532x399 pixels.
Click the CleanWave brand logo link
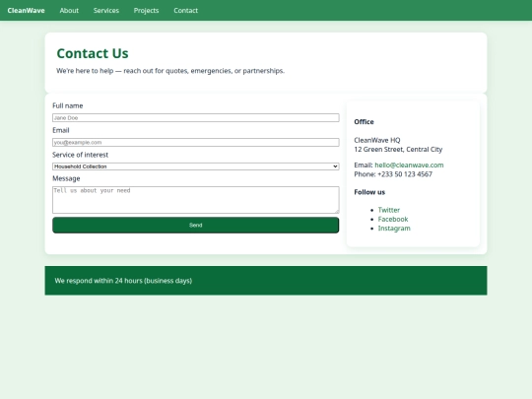pos(27,11)
